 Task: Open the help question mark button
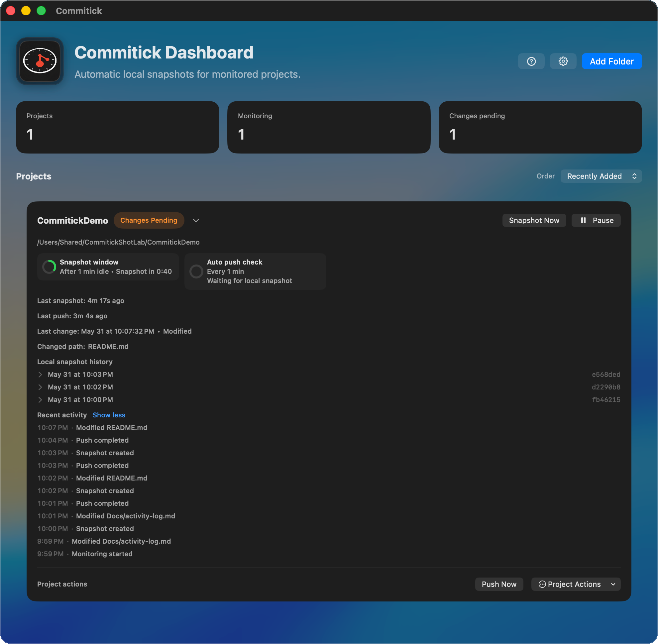(531, 61)
